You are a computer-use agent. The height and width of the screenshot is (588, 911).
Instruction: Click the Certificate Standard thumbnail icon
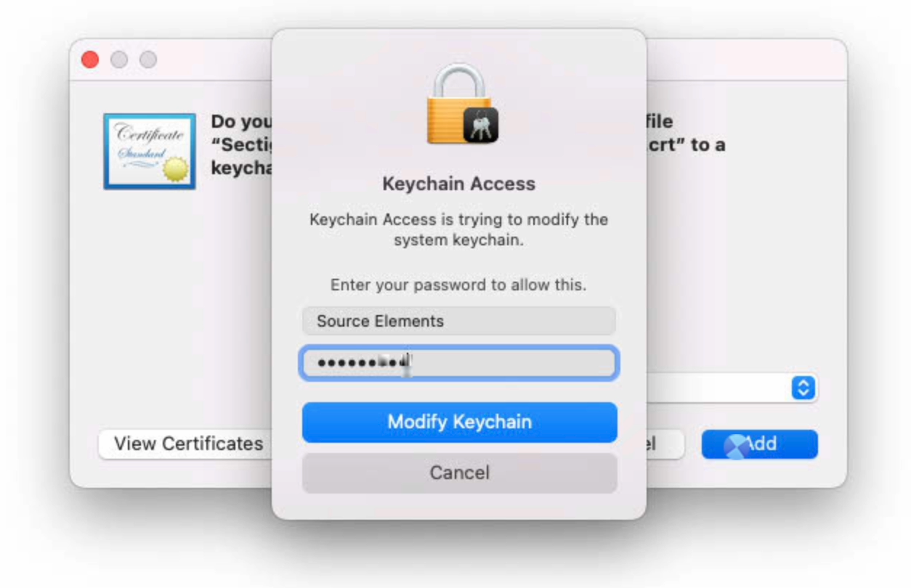150,151
